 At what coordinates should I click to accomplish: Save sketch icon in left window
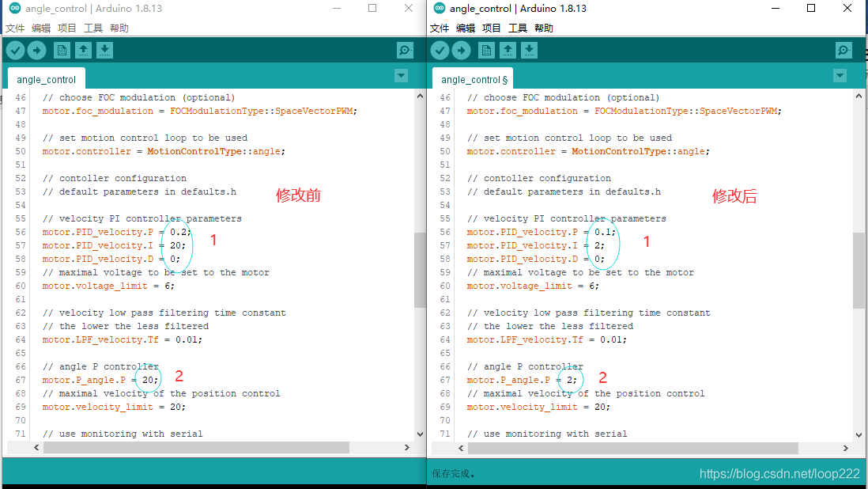pos(104,51)
